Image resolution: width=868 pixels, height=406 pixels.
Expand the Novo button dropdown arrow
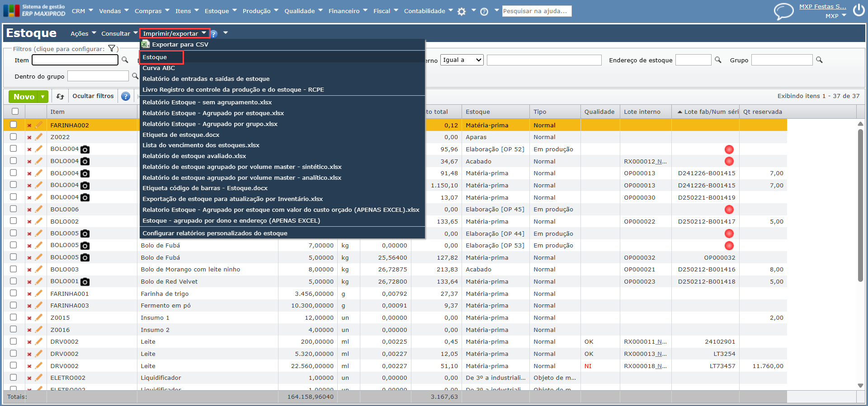point(43,97)
